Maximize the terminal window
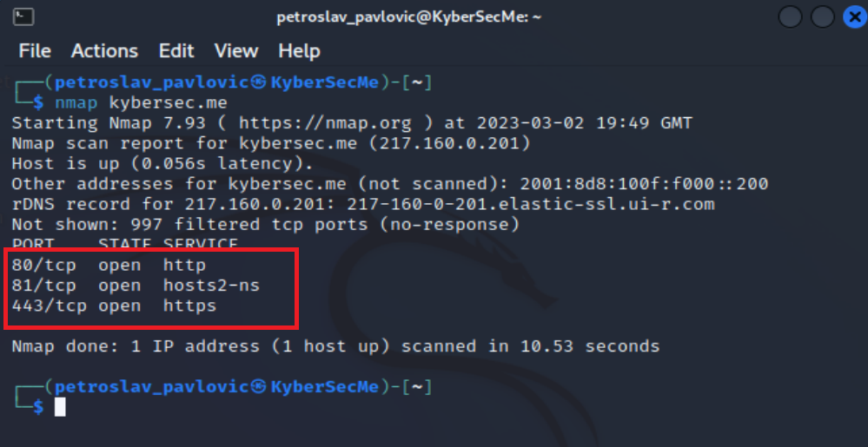Image resolution: width=868 pixels, height=447 pixels. 821,17
